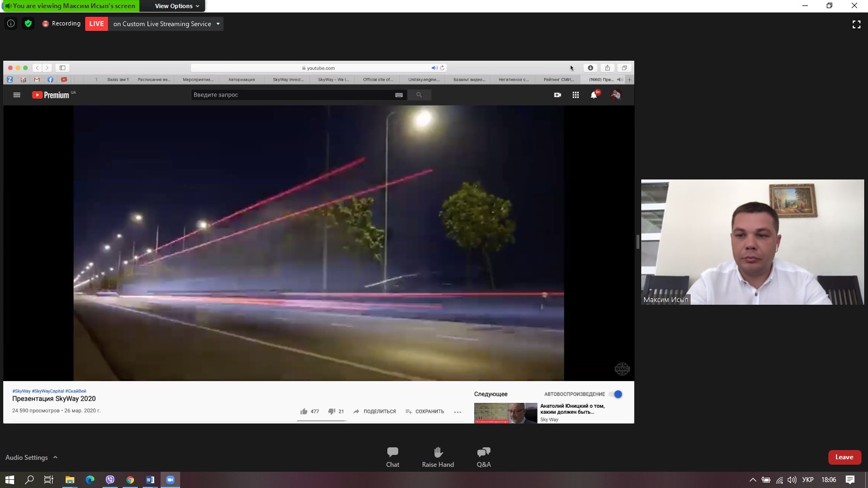This screenshot has height=488, width=868.
Task: Expand the View Options dropdown
Action: [x=177, y=6]
